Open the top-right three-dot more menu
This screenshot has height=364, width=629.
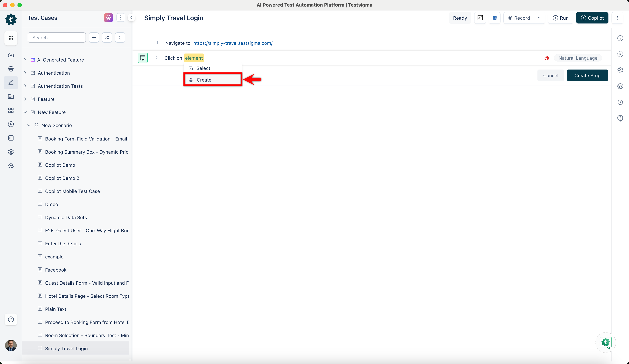pos(617,18)
